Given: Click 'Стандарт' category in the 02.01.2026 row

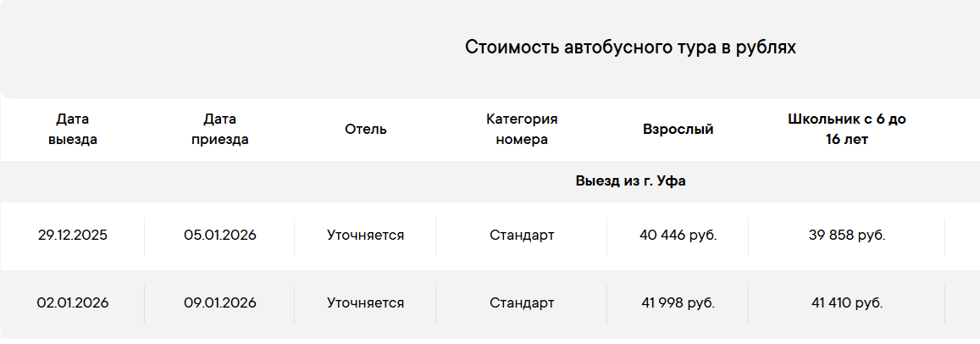Looking at the screenshot, I should (522, 302).
